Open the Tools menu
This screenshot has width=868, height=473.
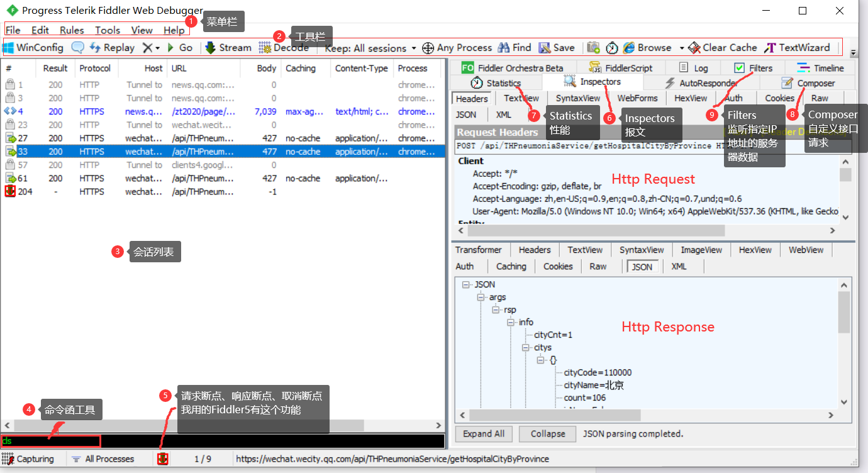[108, 30]
